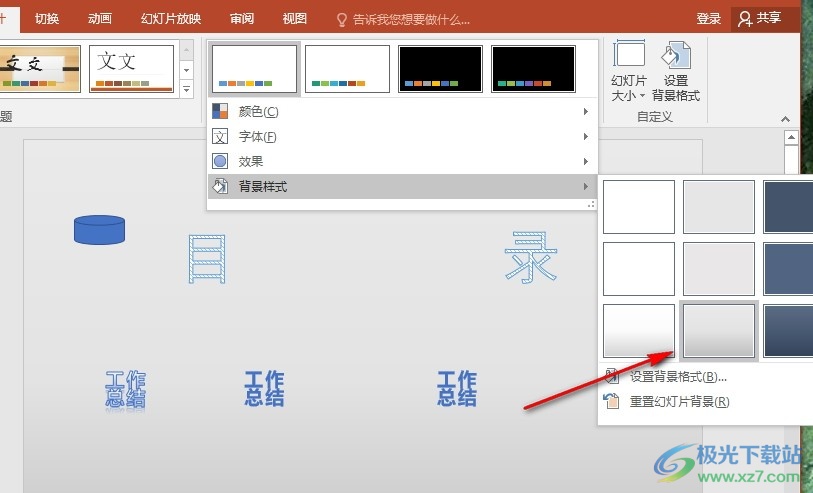Expand the 字体(F) submenu arrow
Viewport: 813px width, 493px height.
pos(585,136)
